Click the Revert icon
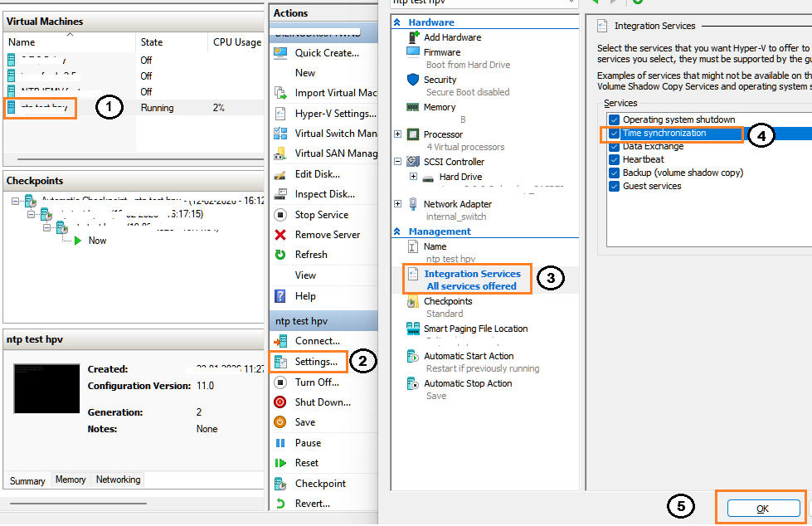812x526 pixels. click(280, 504)
